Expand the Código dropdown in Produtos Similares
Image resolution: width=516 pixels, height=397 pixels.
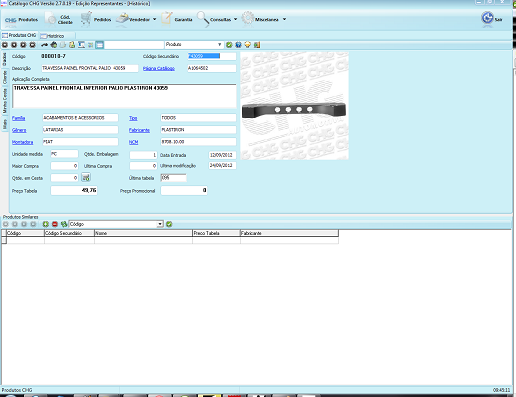[x=160, y=224]
